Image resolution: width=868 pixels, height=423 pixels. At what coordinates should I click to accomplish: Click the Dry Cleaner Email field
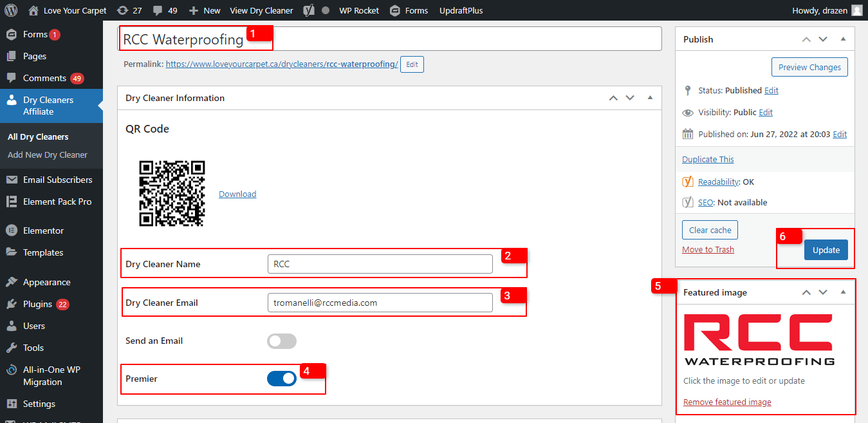[x=380, y=303]
